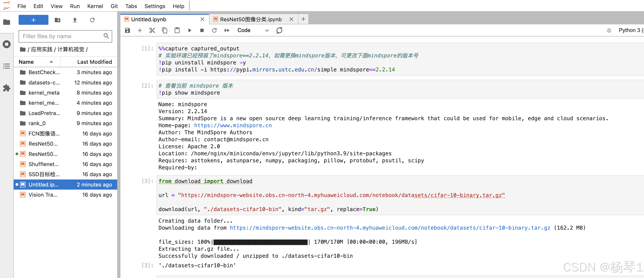Open the table of contents sidebar
The height and width of the screenshot is (278, 644).
click(6, 66)
